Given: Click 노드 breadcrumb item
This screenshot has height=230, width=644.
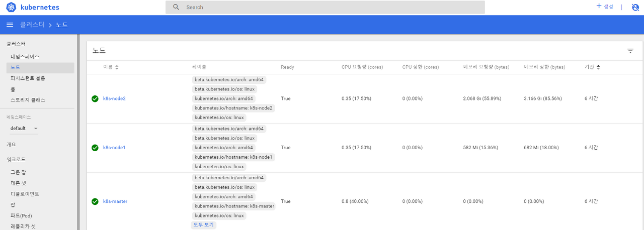Looking at the screenshot, I should (x=61, y=25).
